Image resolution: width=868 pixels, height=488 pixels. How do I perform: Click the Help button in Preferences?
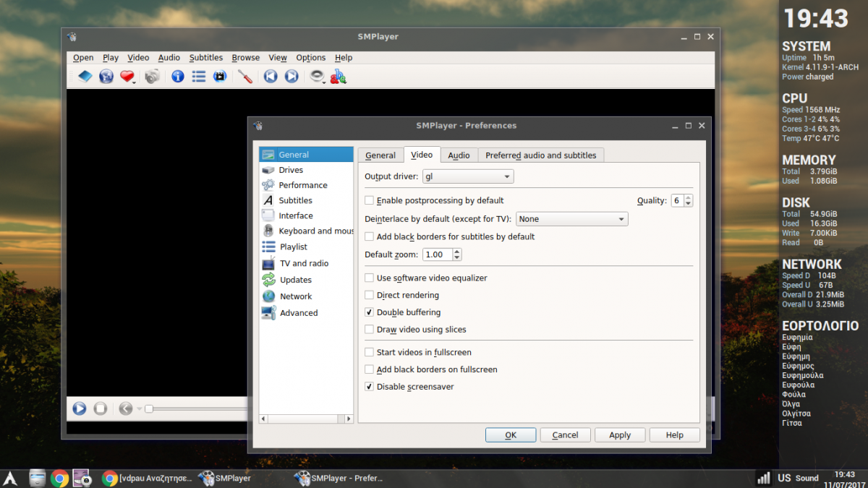[x=675, y=435]
